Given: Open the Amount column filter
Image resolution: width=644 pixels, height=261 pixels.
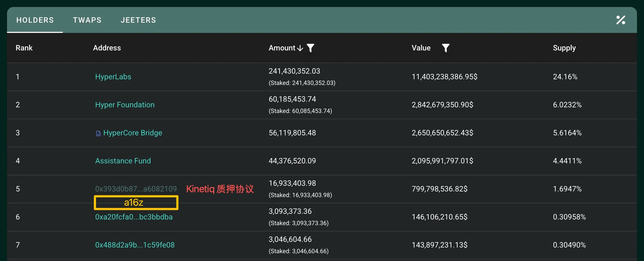Looking at the screenshot, I should [x=311, y=48].
